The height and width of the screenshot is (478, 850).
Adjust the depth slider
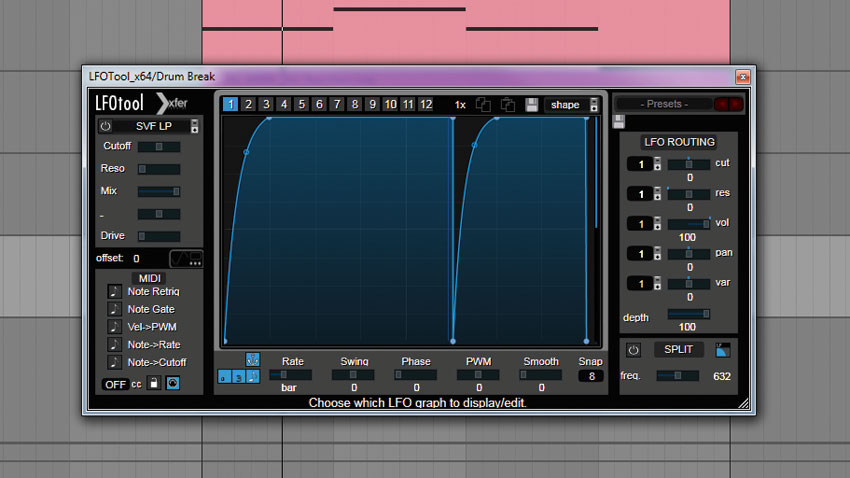click(688, 314)
